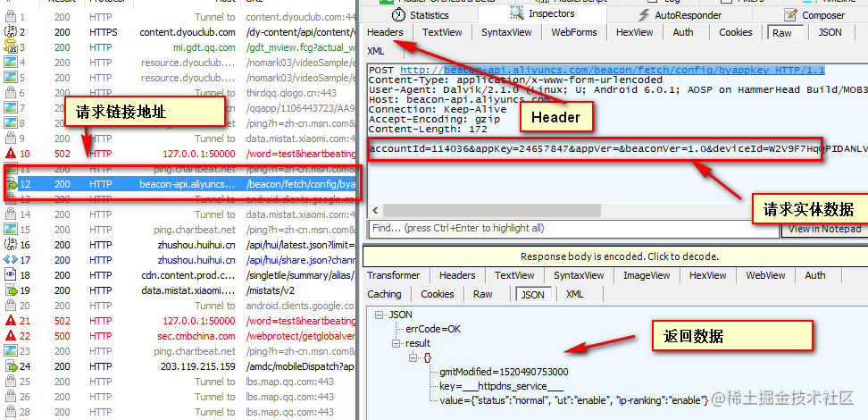
Task: Select errCode=OK node in JSON tree
Action: pyautogui.click(x=433, y=329)
